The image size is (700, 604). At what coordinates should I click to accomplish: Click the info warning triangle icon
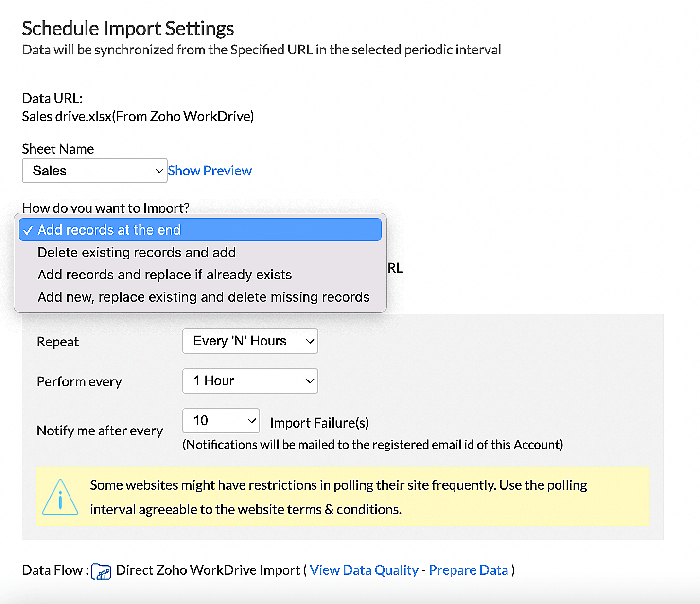point(60,498)
